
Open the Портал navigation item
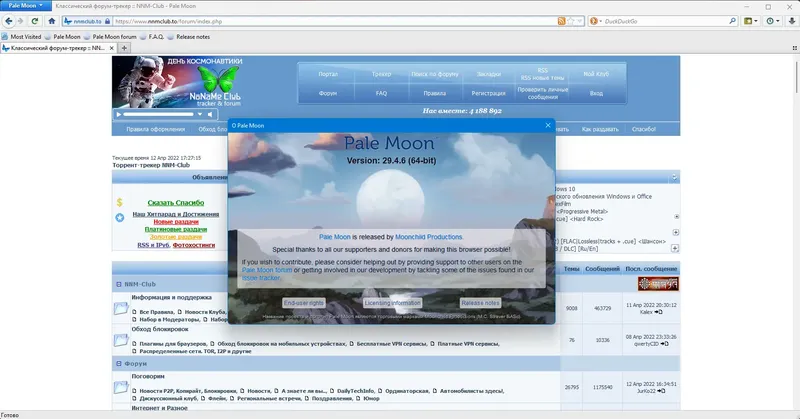click(x=328, y=74)
